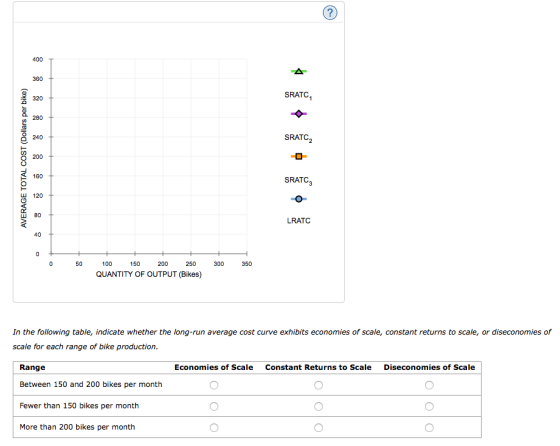
Task: Click the SRATC2 legend label
Action: pyautogui.click(x=298, y=138)
